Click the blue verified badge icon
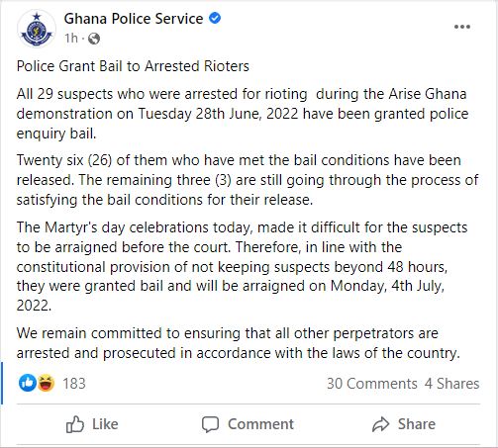This screenshot has width=498, height=448. [x=215, y=18]
